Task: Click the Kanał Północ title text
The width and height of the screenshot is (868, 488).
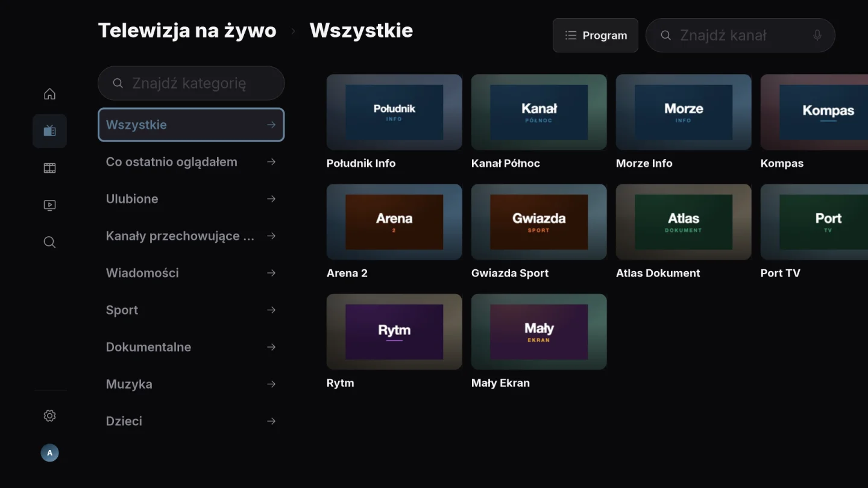Action: (x=506, y=163)
